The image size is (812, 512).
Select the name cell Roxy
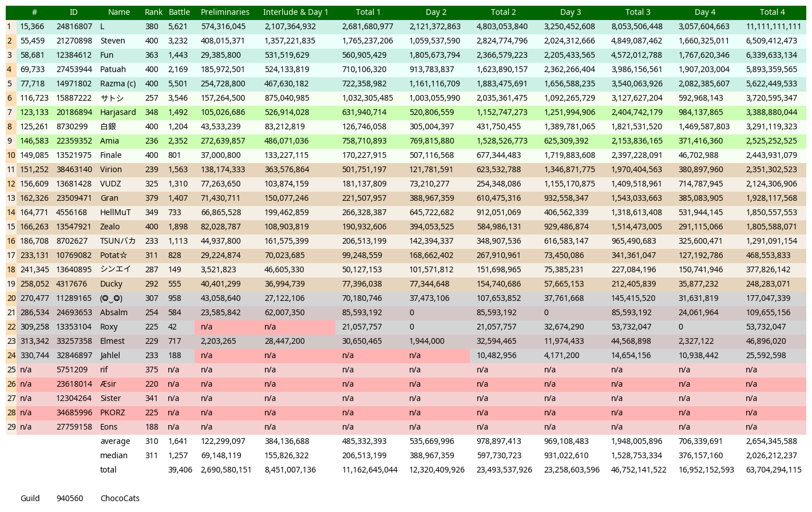tap(109, 327)
